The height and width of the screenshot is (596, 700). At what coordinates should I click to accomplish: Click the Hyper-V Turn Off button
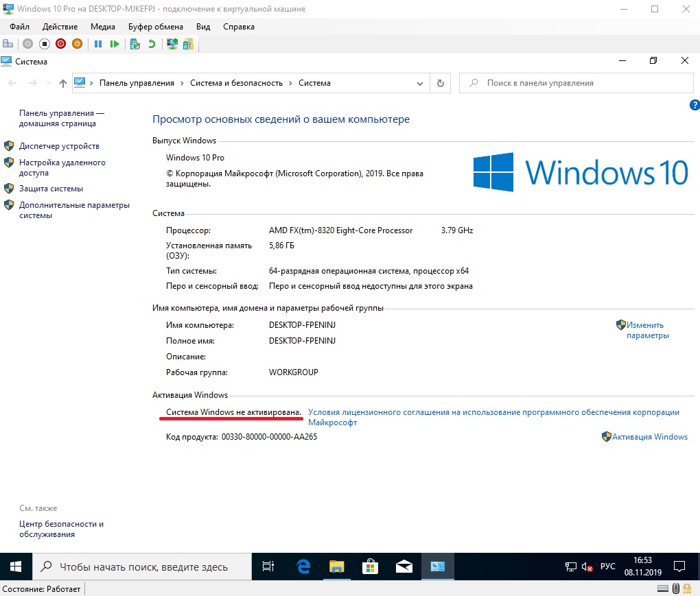44,44
